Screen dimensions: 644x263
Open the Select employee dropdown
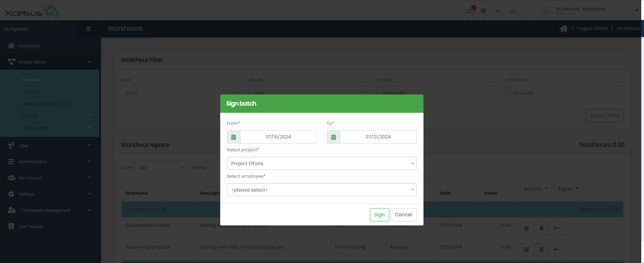point(321,190)
